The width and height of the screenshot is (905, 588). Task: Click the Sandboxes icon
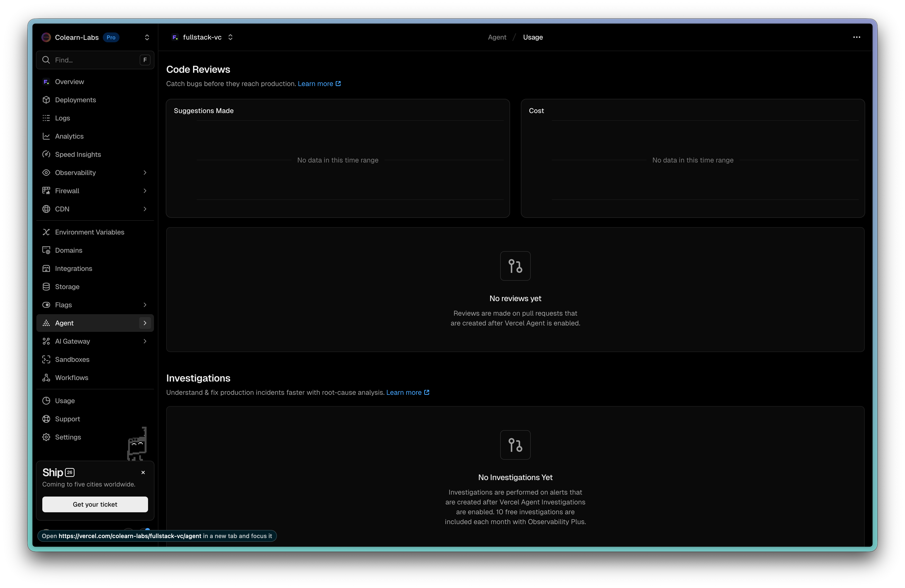tap(46, 360)
